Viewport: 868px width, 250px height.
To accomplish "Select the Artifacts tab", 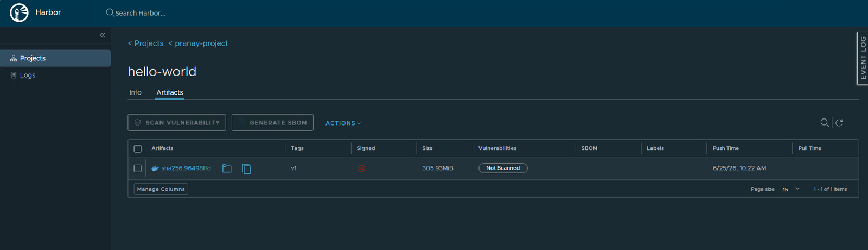I will coord(170,92).
